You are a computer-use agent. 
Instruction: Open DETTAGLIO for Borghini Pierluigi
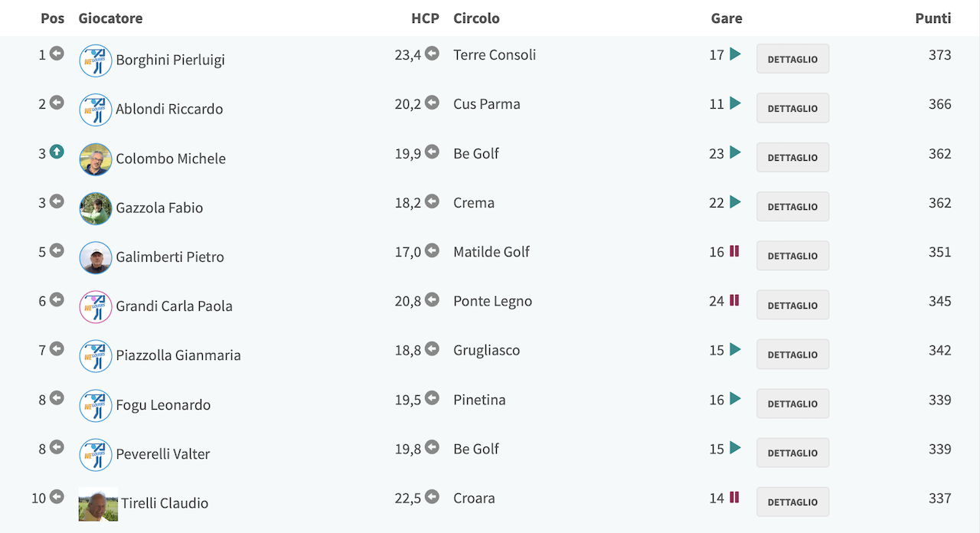(792, 59)
